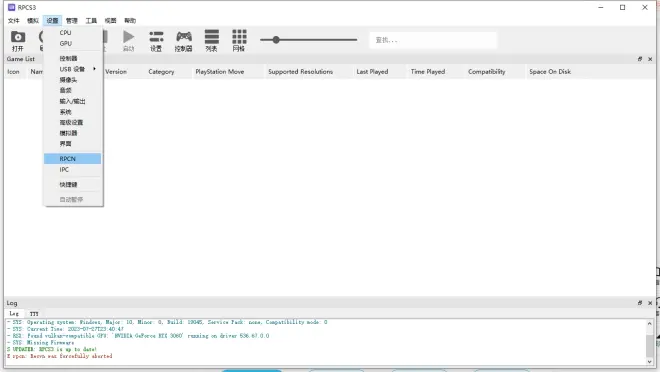Collapse the open 设置 menu in menu bar
This screenshot has width=660, height=372.
[x=52, y=21]
